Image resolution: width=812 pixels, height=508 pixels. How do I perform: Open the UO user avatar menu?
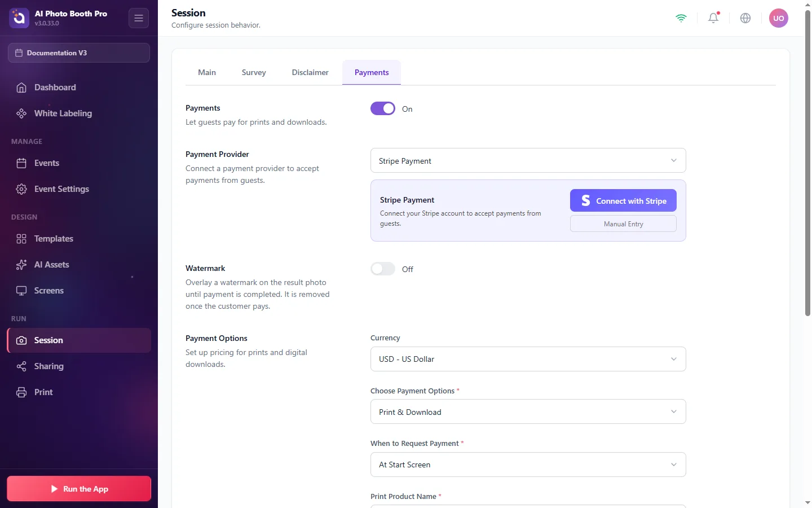(x=779, y=18)
